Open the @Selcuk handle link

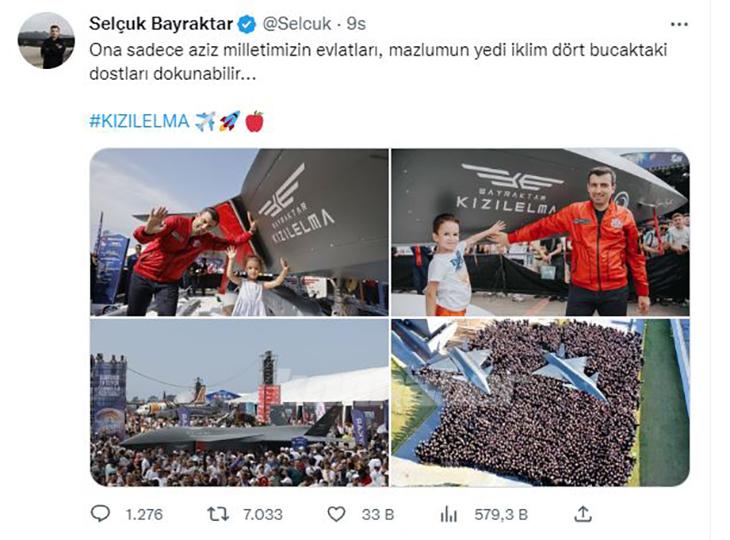coord(297,24)
